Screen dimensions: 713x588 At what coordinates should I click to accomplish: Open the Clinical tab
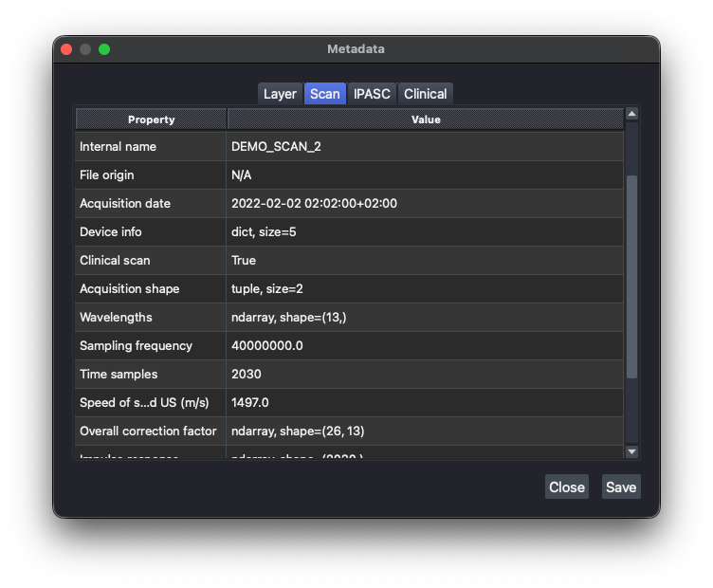point(425,94)
